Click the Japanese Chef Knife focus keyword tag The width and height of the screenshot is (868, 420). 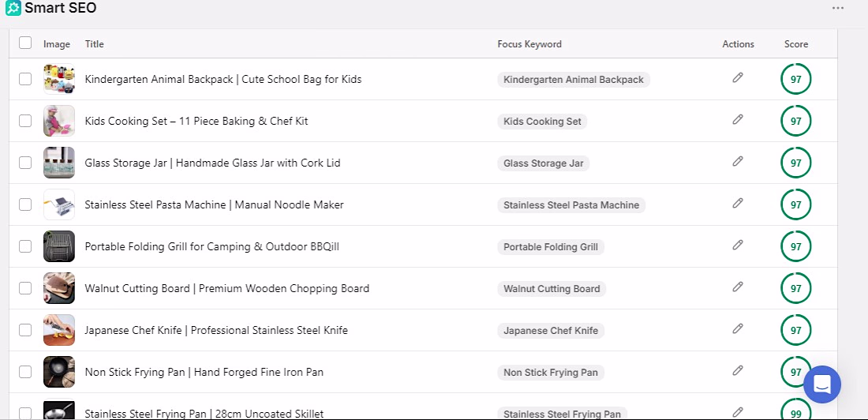click(551, 331)
